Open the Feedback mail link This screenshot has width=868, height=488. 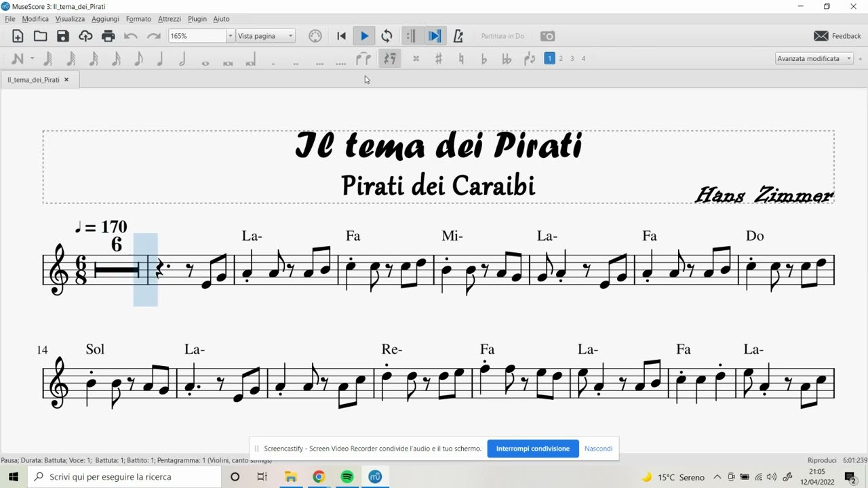[837, 36]
